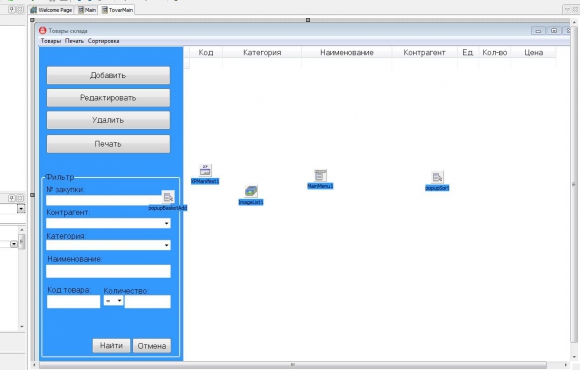This screenshot has height=370, width=580.
Task: Click the red form icon beside Товары склада
Action: click(43, 30)
